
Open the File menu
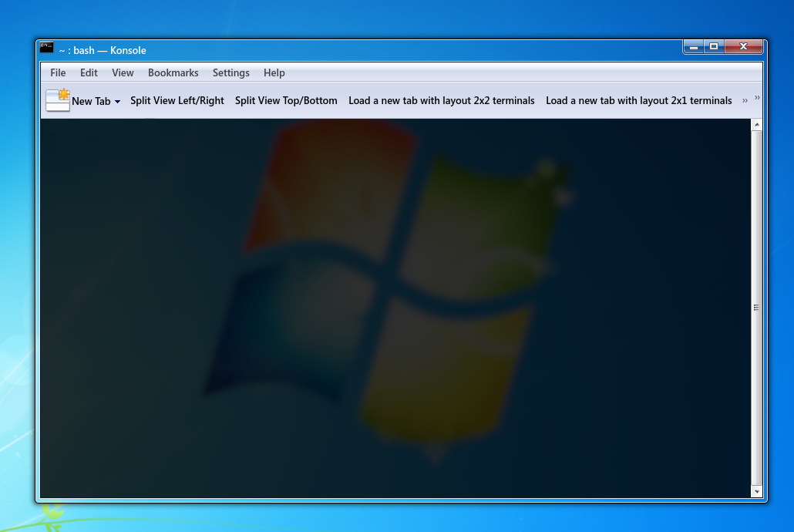pyautogui.click(x=58, y=73)
